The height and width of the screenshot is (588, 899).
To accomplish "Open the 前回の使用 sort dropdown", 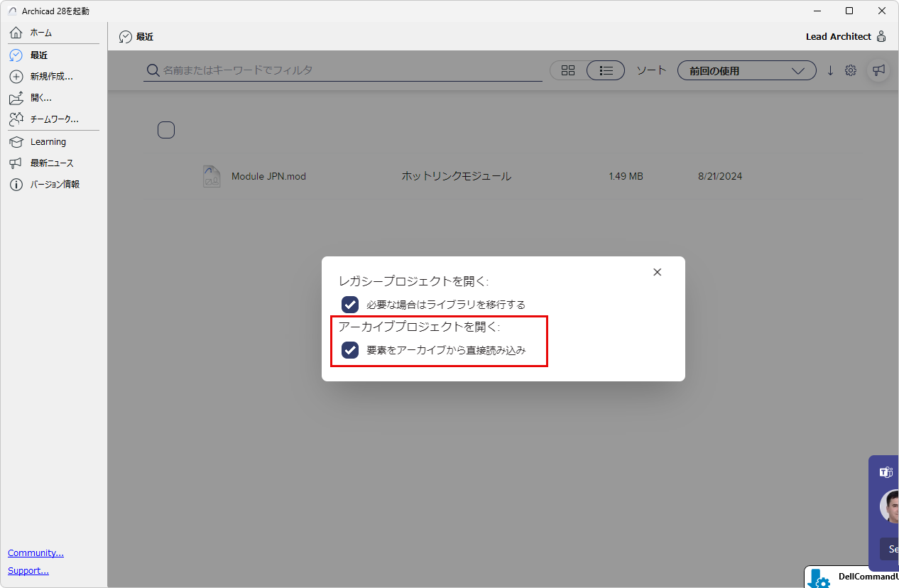I will pyautogui.click(x=746, y=70).
